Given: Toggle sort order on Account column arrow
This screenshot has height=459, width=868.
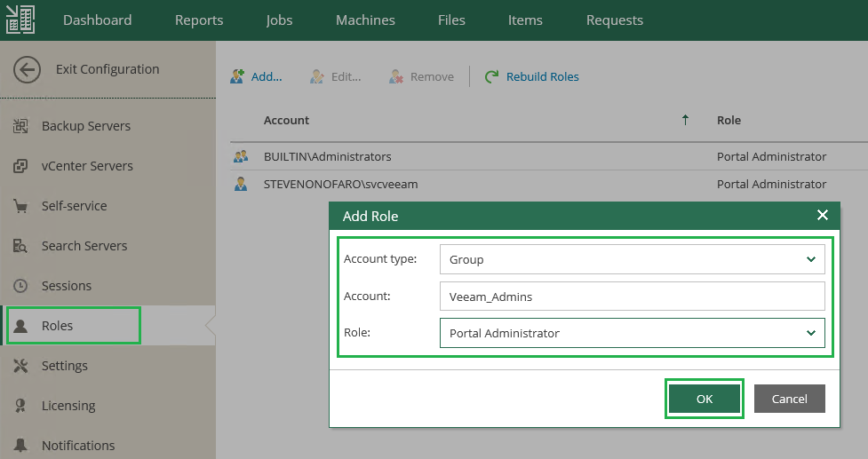Looking at the screenshot, I should [685, 121].
